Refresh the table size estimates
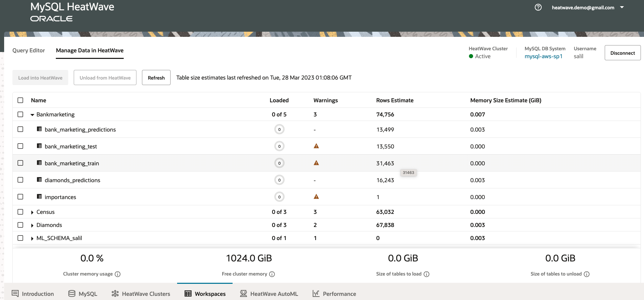The height and width of the screenshot is (300, 644). [156, 77]
